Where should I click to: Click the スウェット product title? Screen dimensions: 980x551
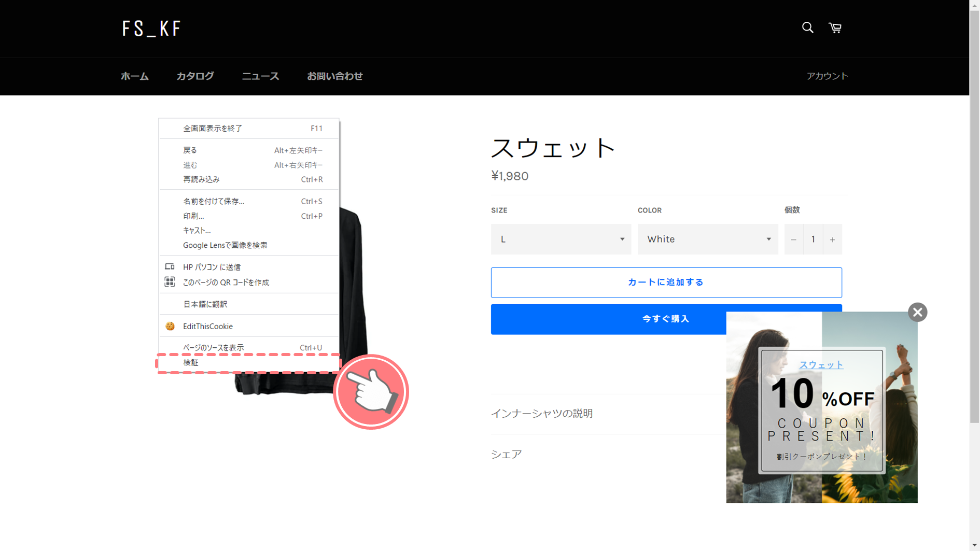[x=553, y=148]
